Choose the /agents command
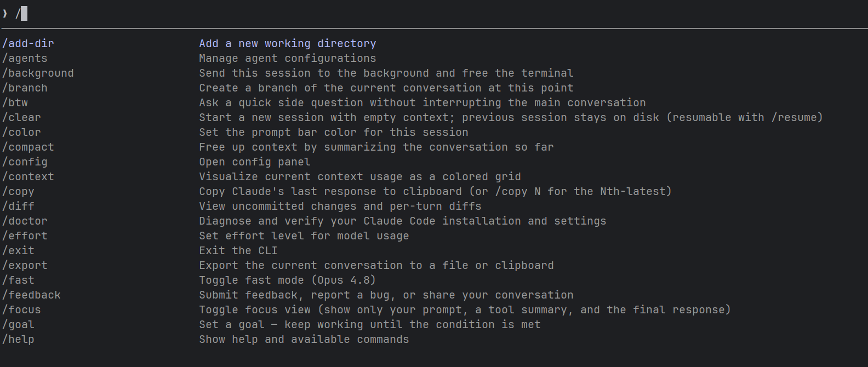The image size is (868, 367). tap(25, 58)
